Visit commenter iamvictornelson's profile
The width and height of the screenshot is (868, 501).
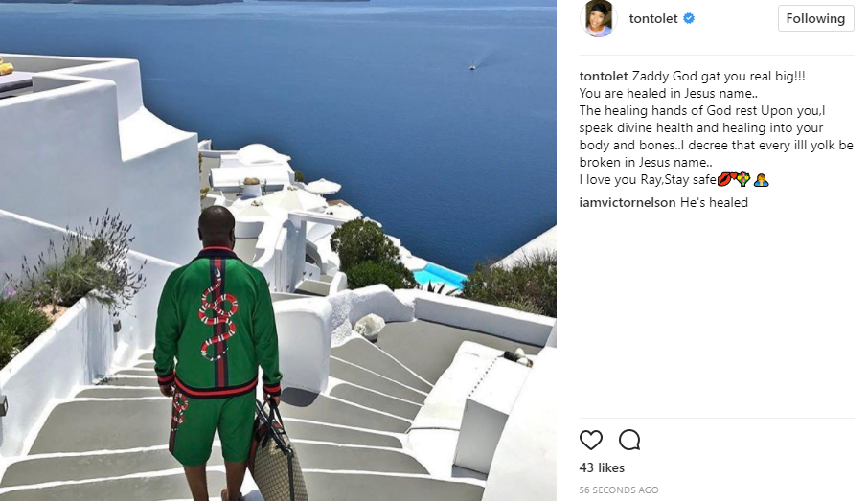(x=628, y=203)
